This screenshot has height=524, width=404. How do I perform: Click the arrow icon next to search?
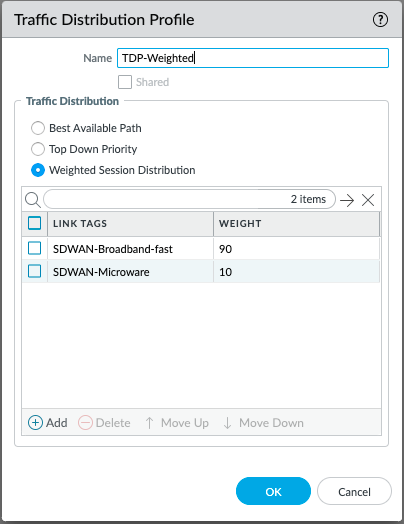pyautogui.click(x=347, y=200)
